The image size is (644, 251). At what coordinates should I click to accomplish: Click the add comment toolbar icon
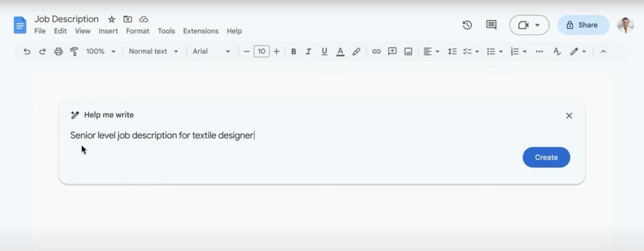tap(392, 52)
